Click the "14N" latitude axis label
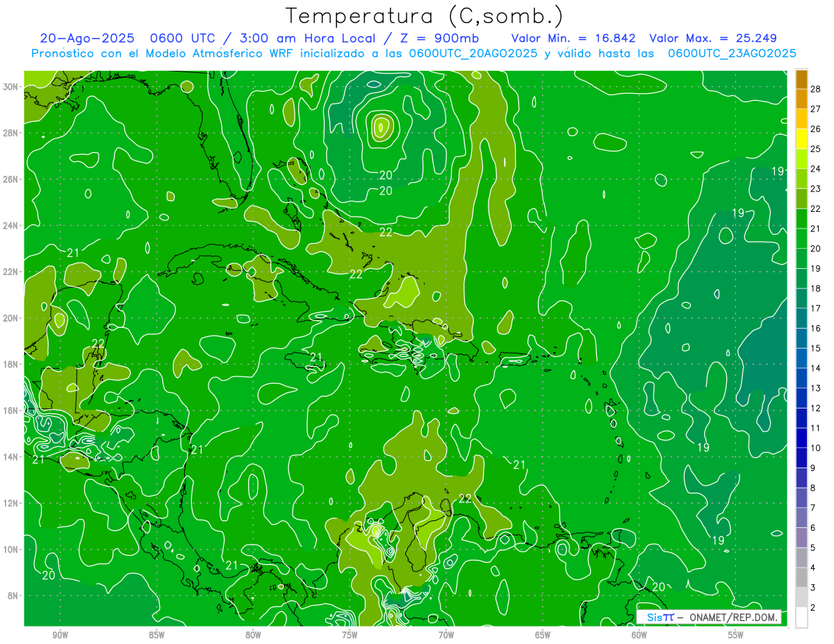Viewport: 834px width, 644px height. click(x=10, y=457)
